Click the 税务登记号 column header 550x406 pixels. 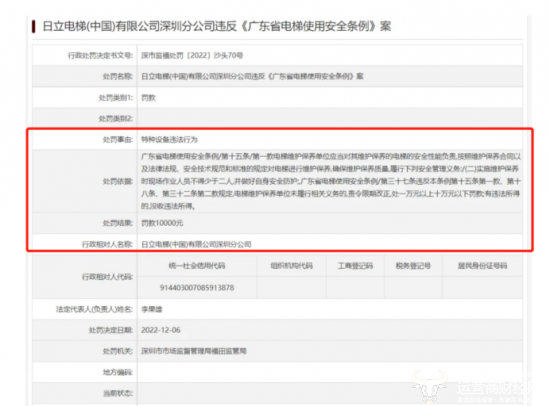413,266
